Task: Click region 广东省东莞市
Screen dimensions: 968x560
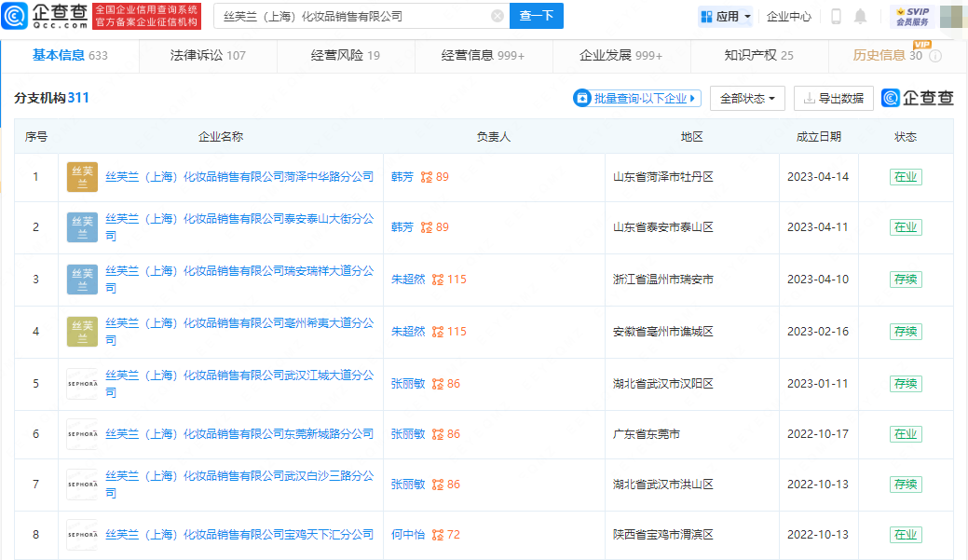Action: [647, 434]
